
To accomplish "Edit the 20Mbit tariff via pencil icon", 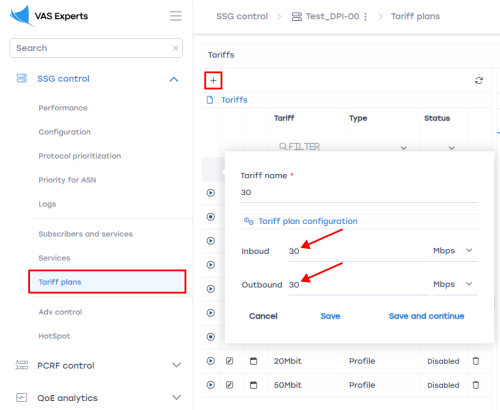I will [x=229, y=361].
